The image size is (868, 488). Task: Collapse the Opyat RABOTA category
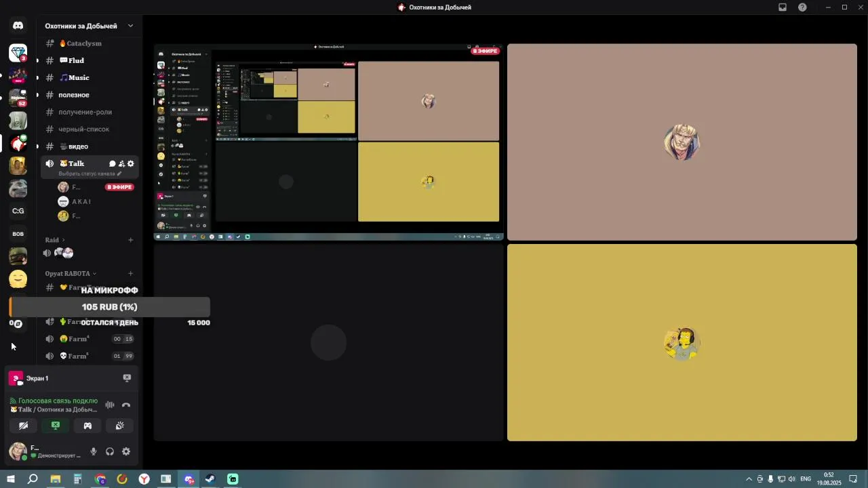coord(71,274)
